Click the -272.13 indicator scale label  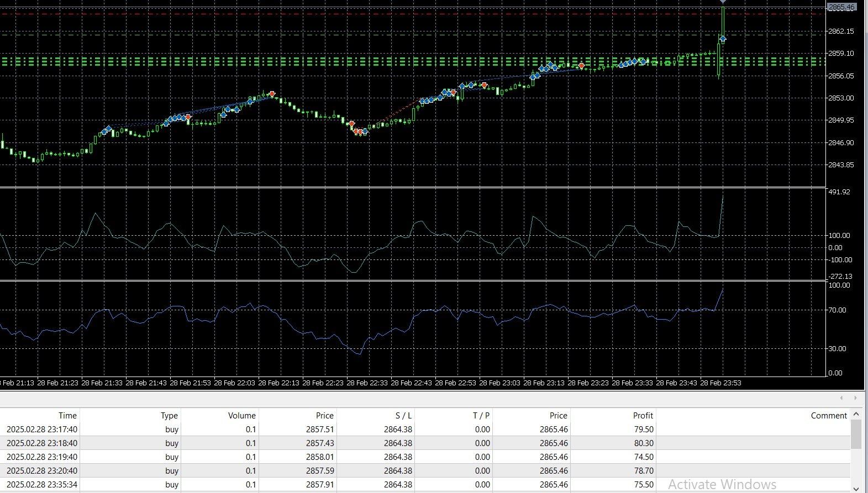point(840,276)
